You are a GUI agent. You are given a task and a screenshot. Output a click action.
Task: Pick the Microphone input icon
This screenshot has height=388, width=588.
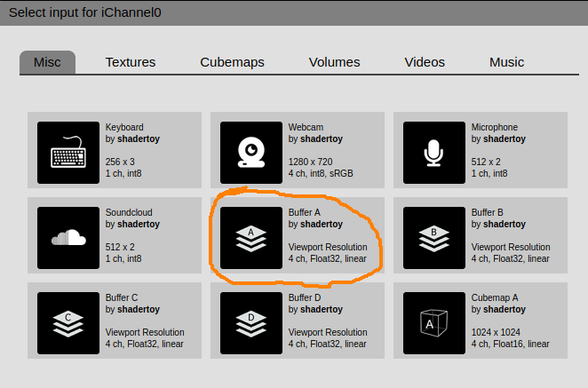pyautogui.click(x=434, y=153)
